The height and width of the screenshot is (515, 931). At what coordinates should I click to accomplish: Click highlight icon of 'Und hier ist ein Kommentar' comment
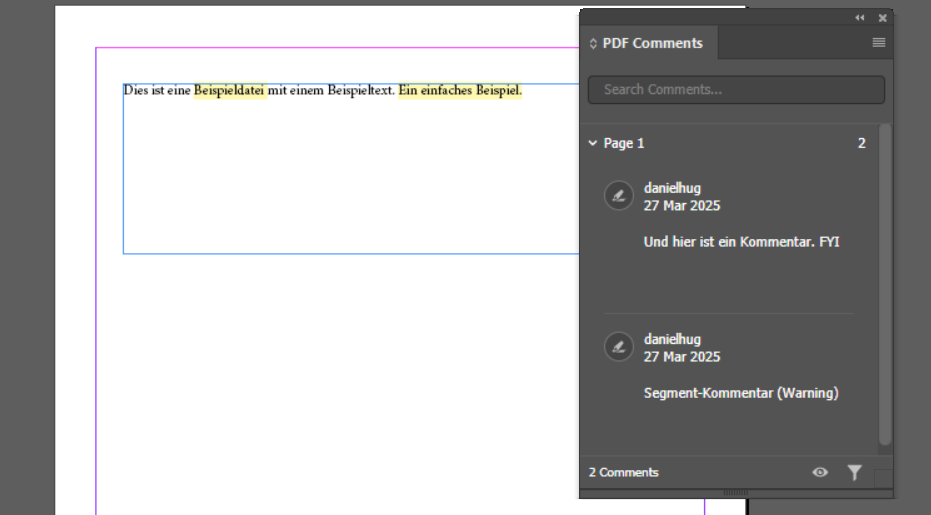pyautogui.click(x=619, y=195)
